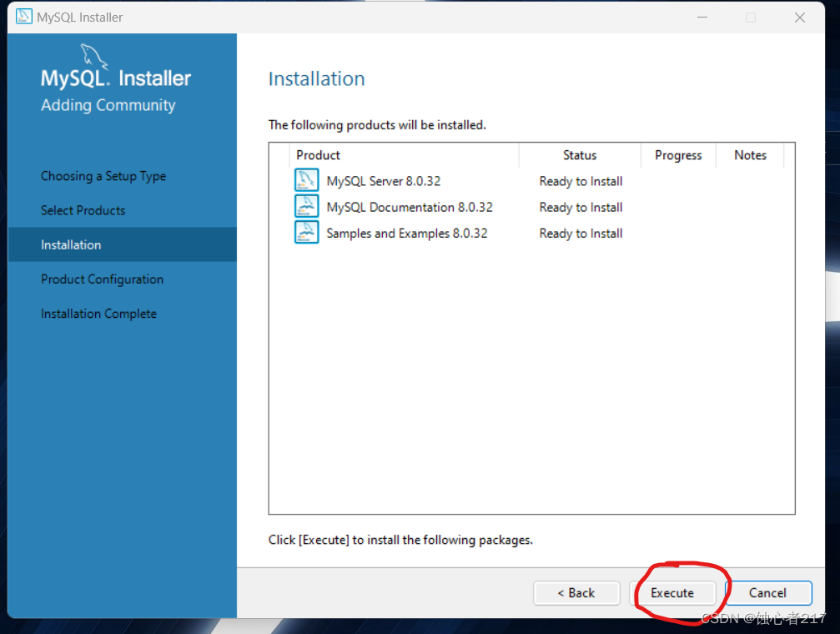Open the Installation Complete step
The width and height of the screenshot is (840, 634).
[98, 314]
